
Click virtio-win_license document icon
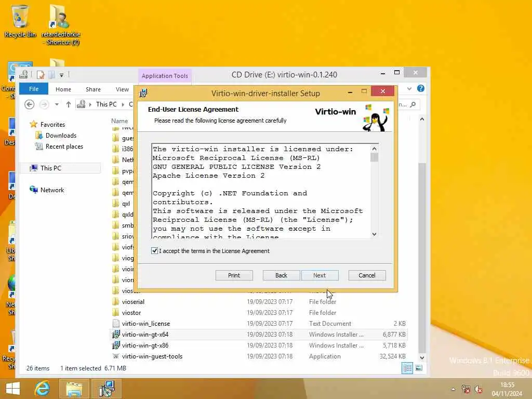(116, 323)
